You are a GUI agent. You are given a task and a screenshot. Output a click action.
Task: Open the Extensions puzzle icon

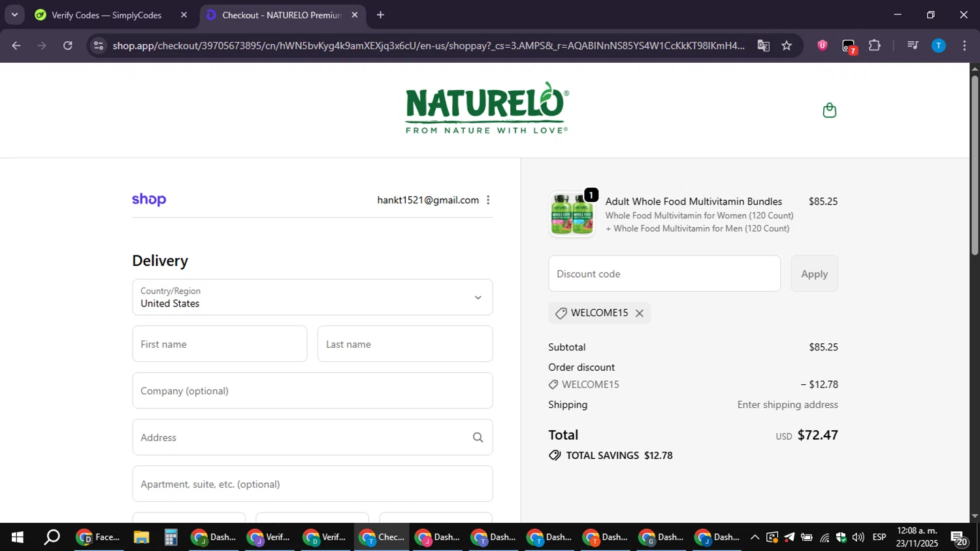(x=874, y=46)
